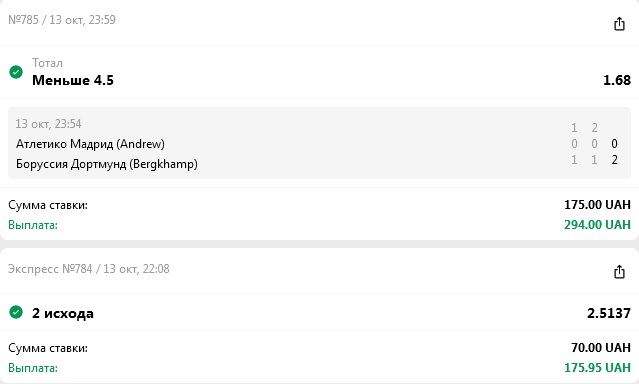Click the 294.00 UAH payout amount
Image resolution: width=639 pixels, height=384 pixels.
coord(597,225)
